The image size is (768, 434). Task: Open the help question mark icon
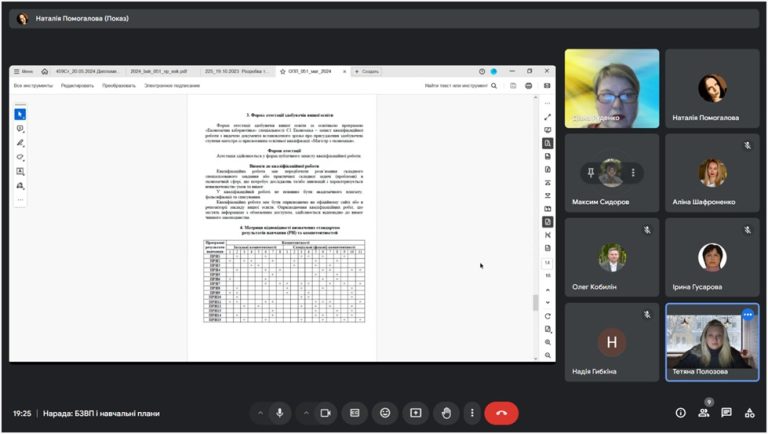pyautogui.click(x=482, y=72)
